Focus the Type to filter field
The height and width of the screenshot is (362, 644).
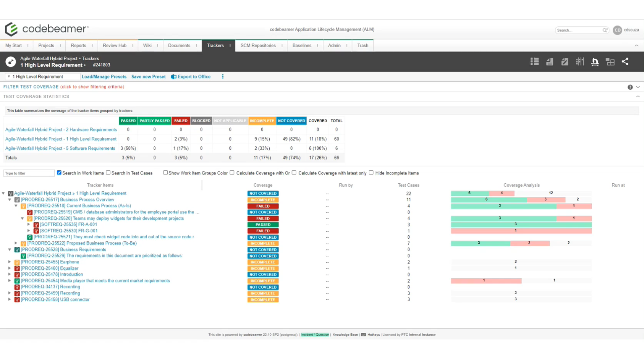(x=29, y=173)
